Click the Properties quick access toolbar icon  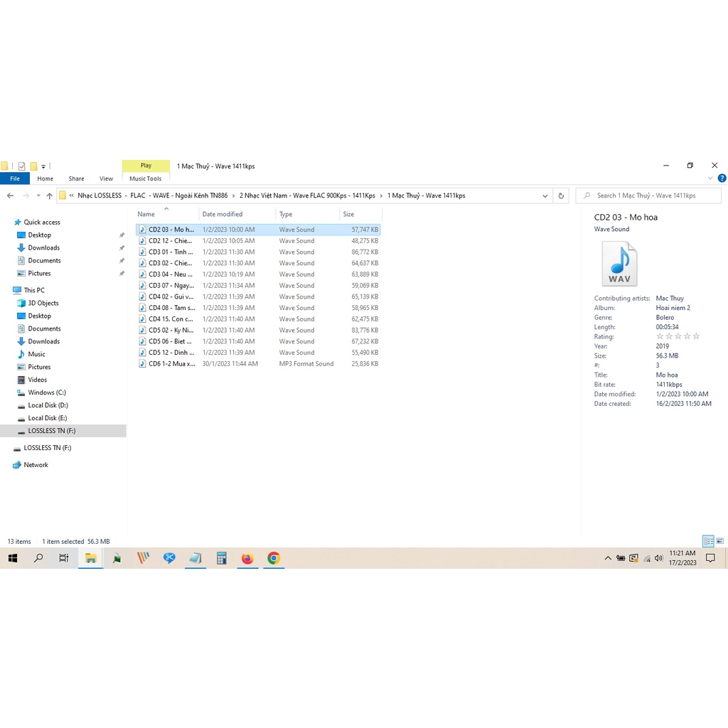22,166
